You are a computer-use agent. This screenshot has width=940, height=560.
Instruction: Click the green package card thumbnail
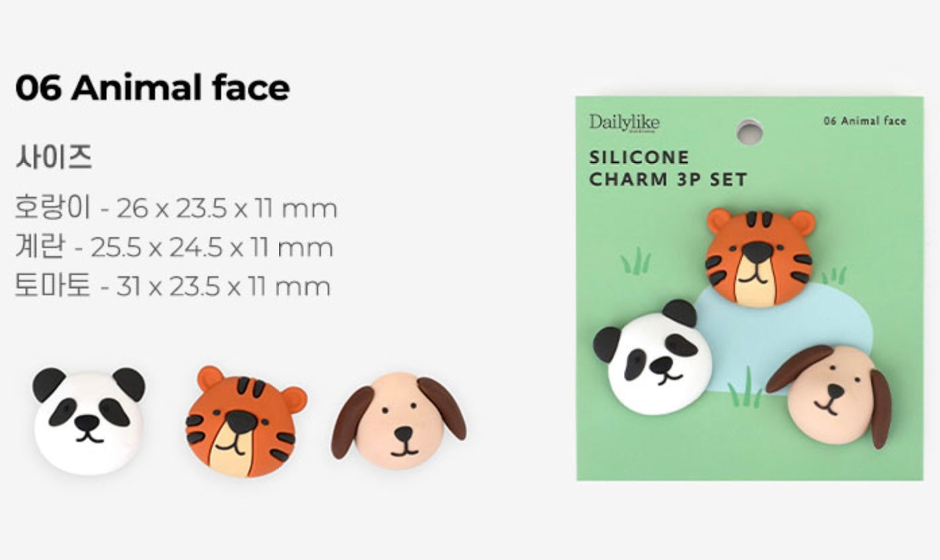(x=749, y=288)
